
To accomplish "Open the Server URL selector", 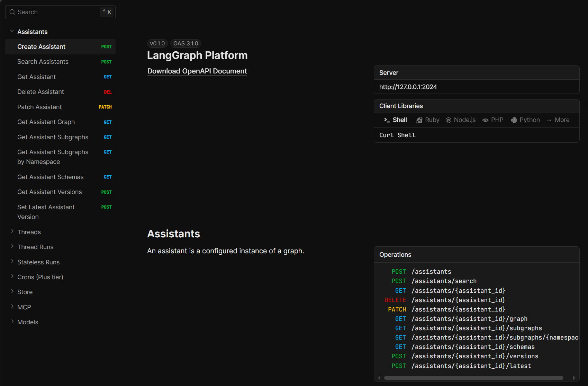I will (x=477, y=87).
